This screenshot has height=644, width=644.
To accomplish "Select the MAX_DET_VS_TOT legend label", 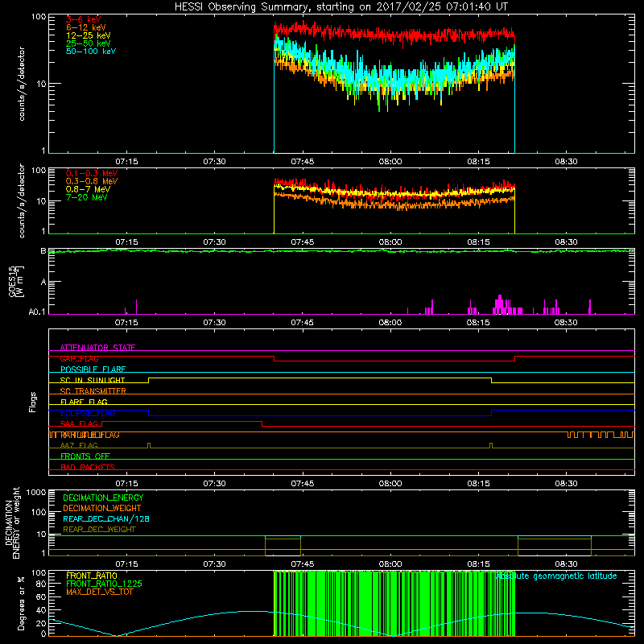I will coord(100,592).
